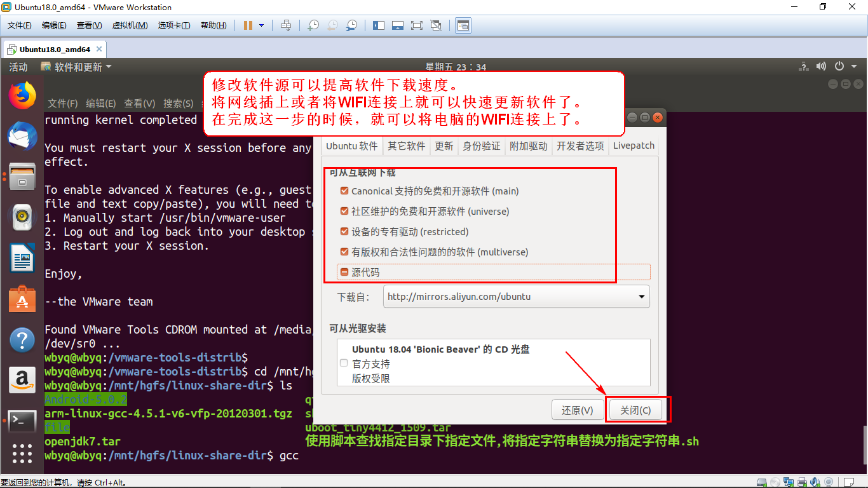
Task: Open the 选项卡(T) menu
Action: (x=174, y=25)
